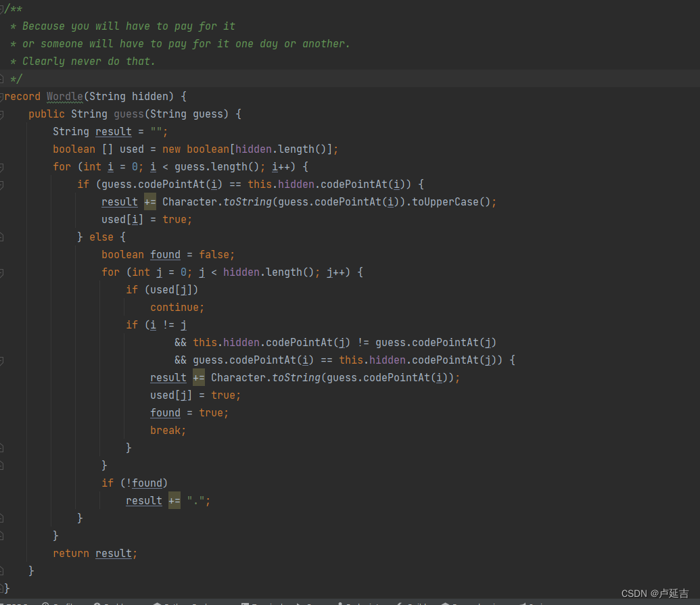Screen dimensions: 700x605
Task: Click the greyed method name guess
Action: coord(129,114)
